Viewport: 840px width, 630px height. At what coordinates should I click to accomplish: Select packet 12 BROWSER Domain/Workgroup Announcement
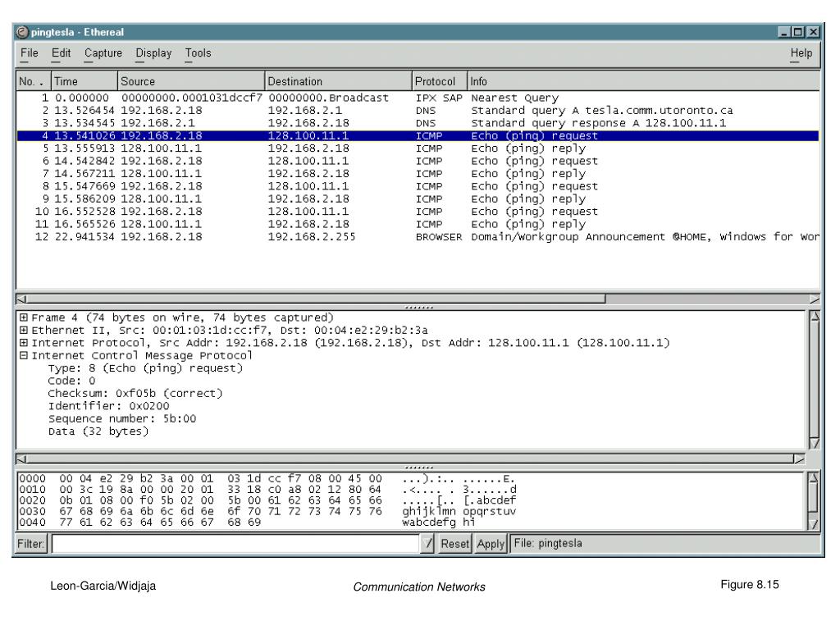click(x=418, y=237)
